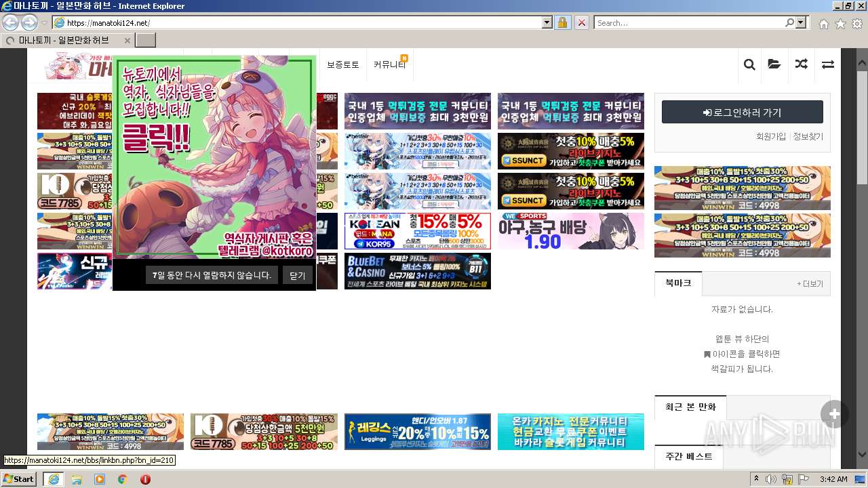Click the + 더보기 link

point(810,284)
